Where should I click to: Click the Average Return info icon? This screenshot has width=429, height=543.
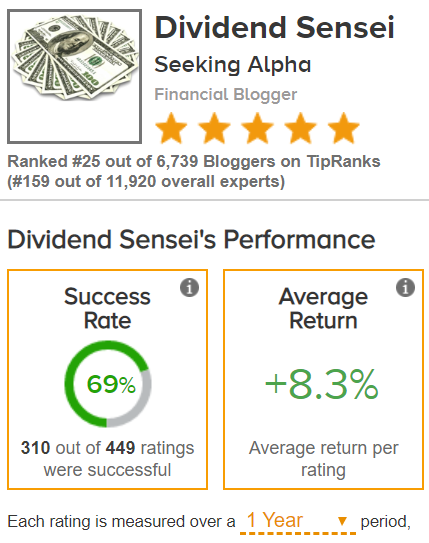point(405,287)
